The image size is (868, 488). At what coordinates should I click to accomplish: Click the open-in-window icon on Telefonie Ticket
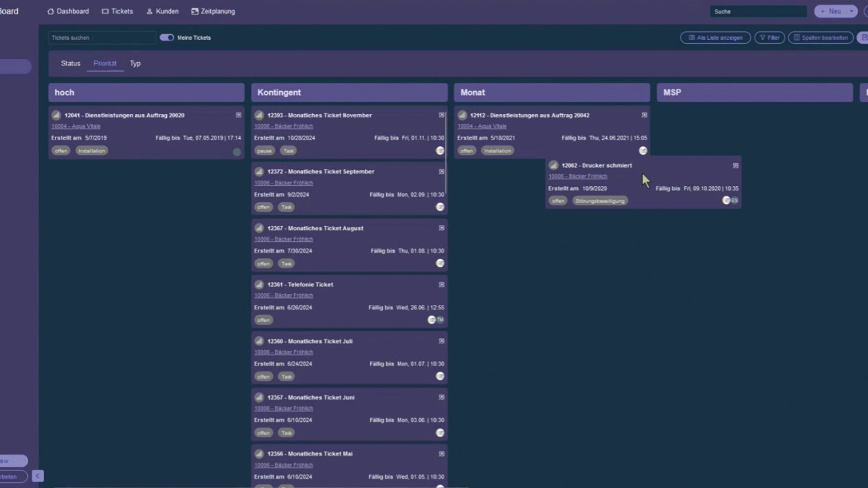pos(441,285)
